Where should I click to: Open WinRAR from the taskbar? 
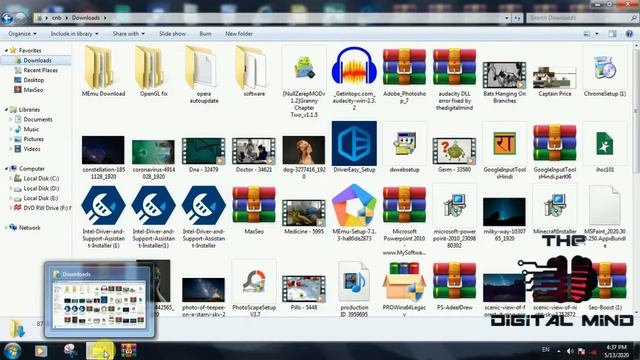129,351
